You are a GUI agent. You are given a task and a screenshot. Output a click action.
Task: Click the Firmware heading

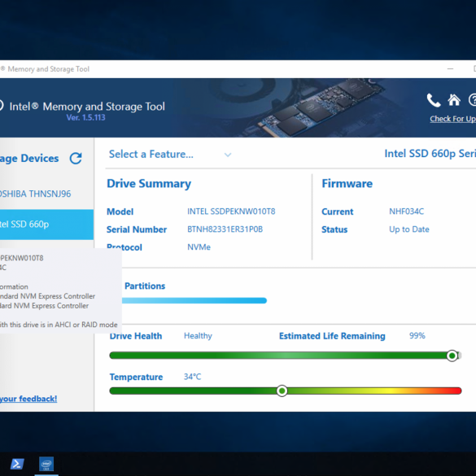pyautogui.click(x=347, y=184)
